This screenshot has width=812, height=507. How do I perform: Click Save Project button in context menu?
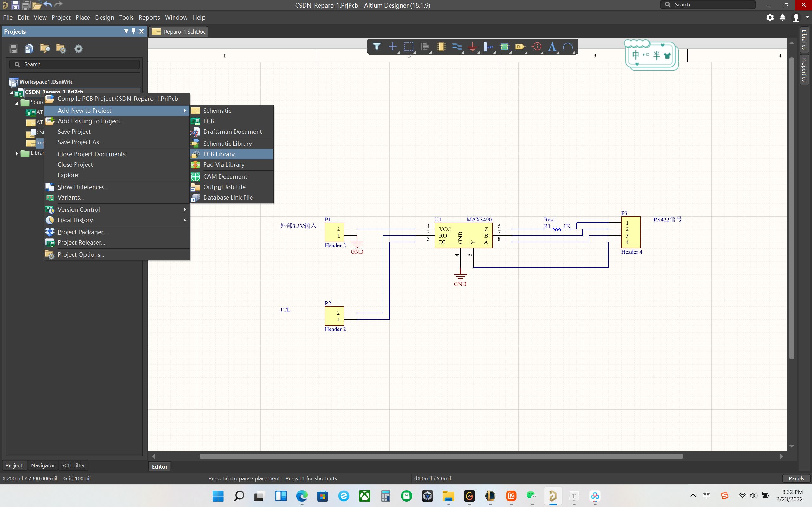74,132
